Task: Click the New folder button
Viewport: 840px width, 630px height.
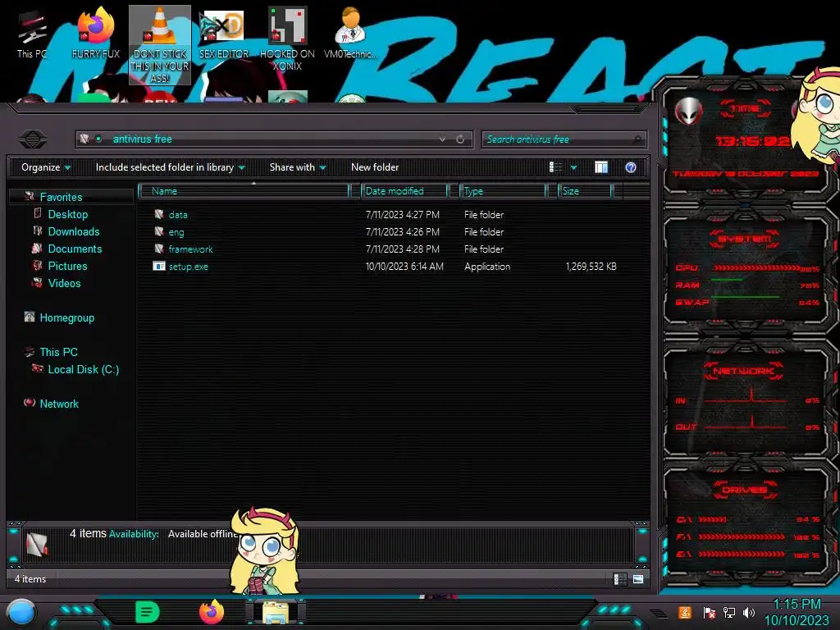Action: click(375, 167)
